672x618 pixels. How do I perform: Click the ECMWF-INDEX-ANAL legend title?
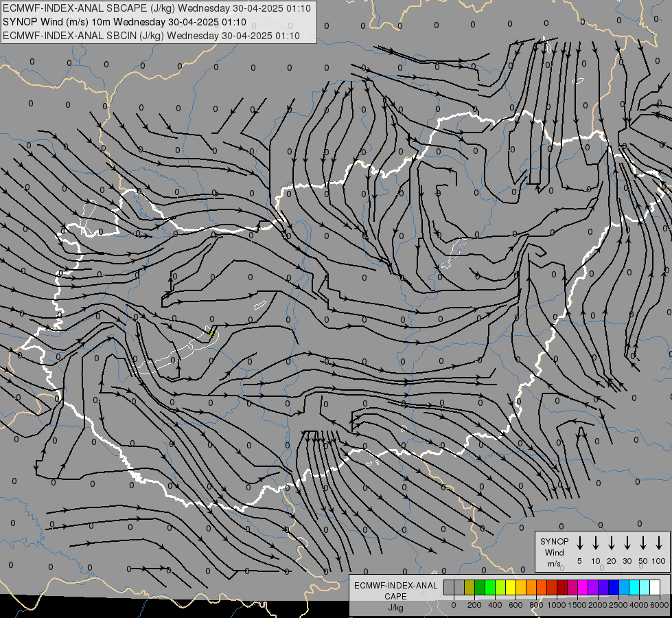point(395,586)
